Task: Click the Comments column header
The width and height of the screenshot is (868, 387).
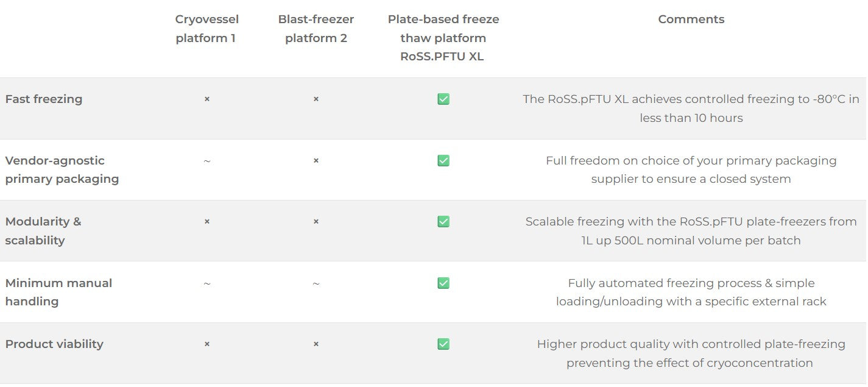Action: pyautogui.click(x=691, y=20)
